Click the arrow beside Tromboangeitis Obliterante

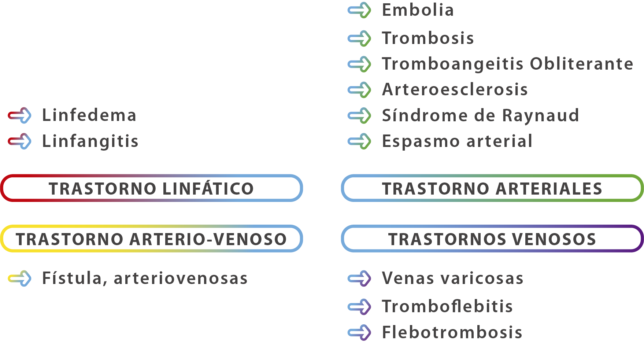coord(359,64)
